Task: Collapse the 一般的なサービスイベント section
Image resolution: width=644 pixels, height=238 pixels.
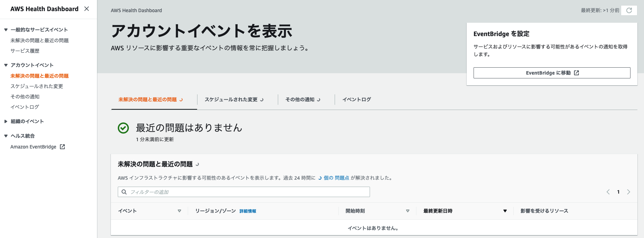Action: click(x=6, y=30)
